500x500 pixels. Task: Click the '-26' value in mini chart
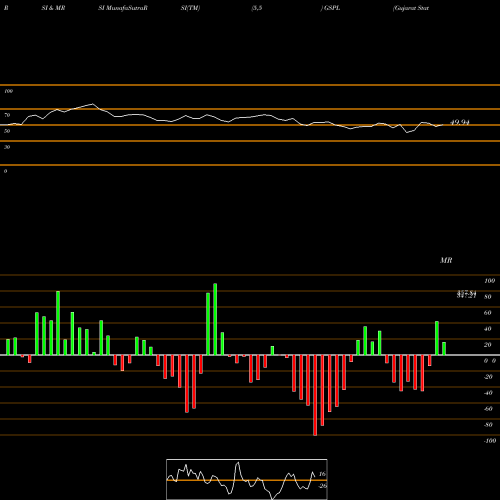pyautogui.click(x=322, y=486)
